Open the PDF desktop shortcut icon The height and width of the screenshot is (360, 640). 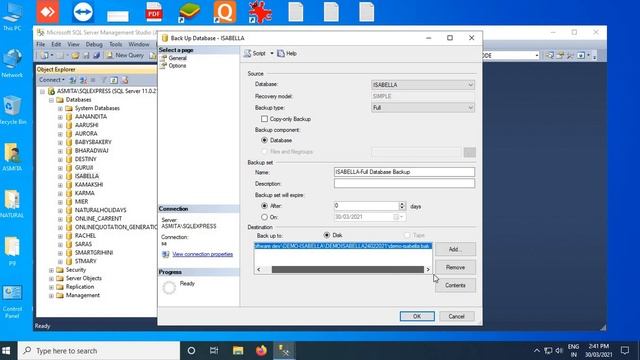[154, 11]
